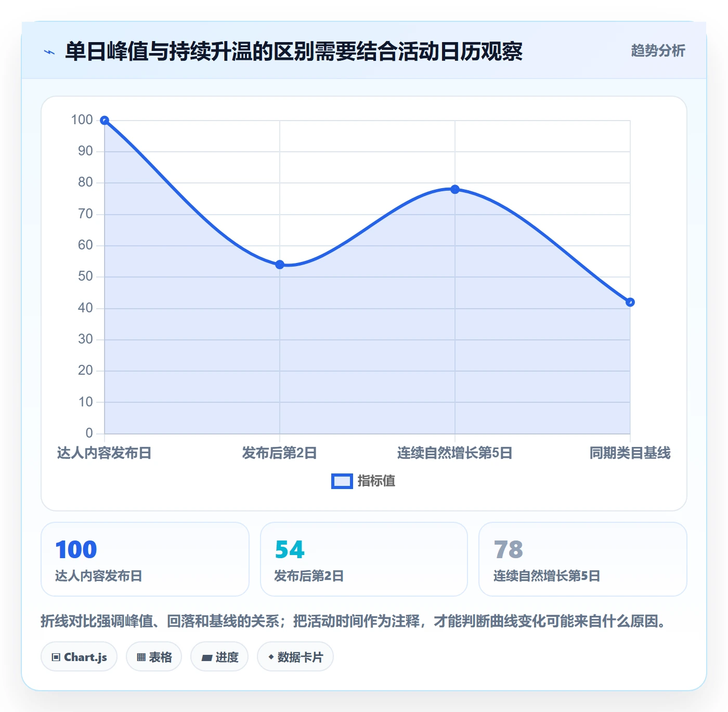Click the 进度 tag chip

[x=219, y=657]
